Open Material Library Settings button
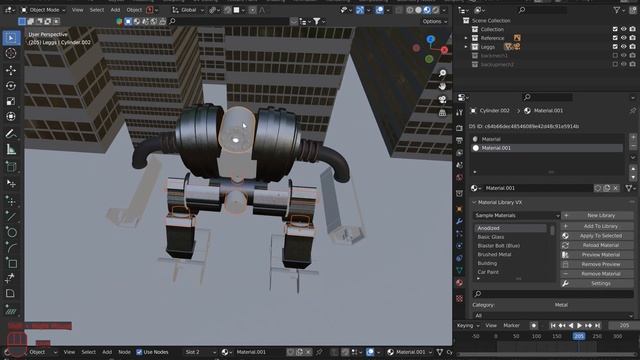This screenshot has height=360, width=640. (x=597, y=283)
